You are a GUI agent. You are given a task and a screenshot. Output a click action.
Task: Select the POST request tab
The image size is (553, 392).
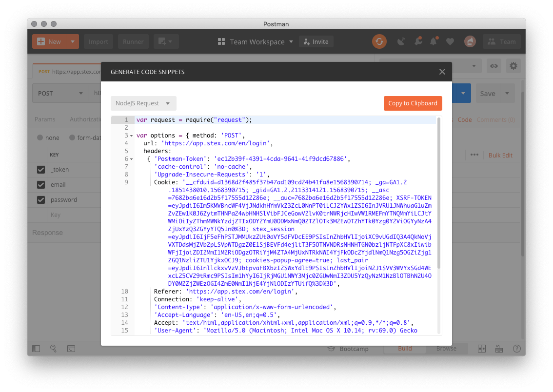[x=67, y=71]
